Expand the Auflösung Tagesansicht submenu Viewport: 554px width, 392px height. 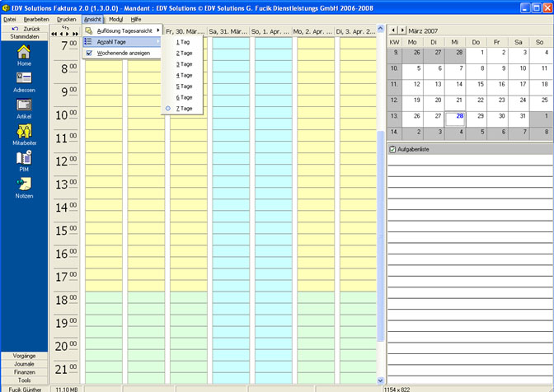123,30
